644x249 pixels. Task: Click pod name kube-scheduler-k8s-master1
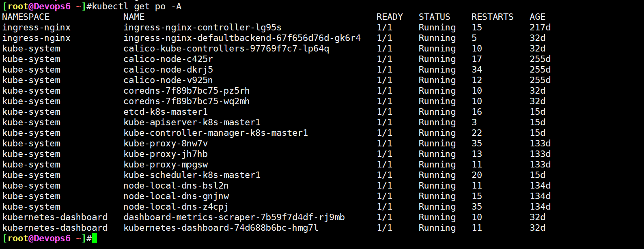click(x=192, y=175)
